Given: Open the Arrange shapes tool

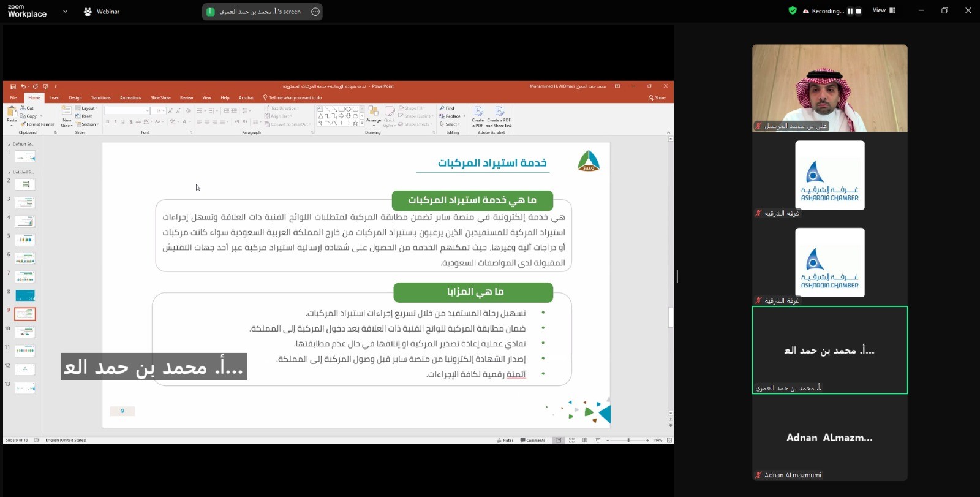Looking at the screenshot, I should tap(373, 114).
